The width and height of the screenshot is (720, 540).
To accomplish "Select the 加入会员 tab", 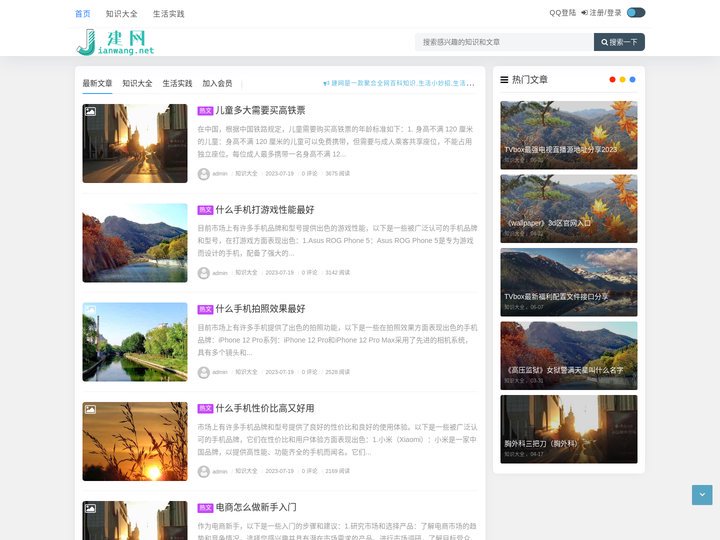I will pyautogui.click(x=217, y=83).
